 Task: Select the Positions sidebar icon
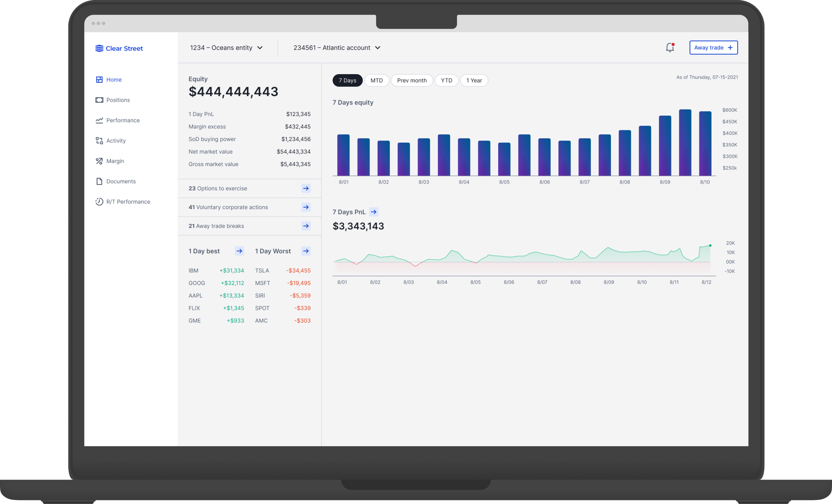(99, 100)
